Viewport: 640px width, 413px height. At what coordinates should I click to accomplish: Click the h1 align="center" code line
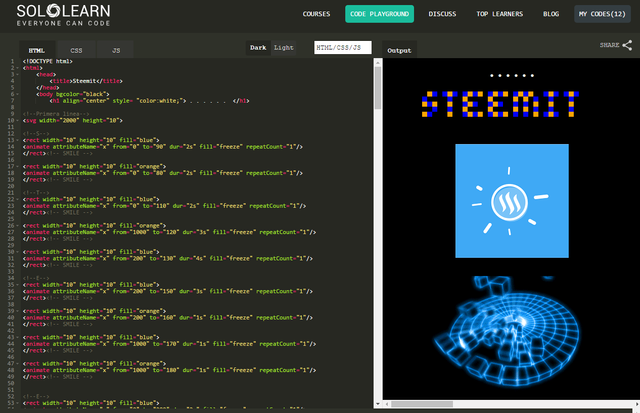tap(149, 101)
